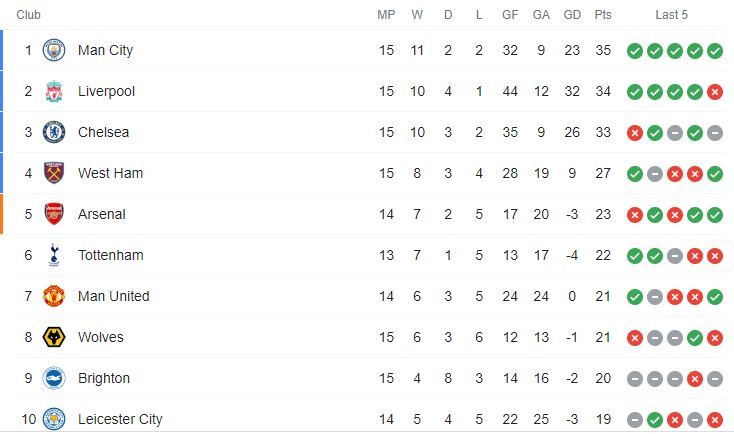Click the Man United club crest
Image resolution: width=734 pixels, height=434 pixels.
pyautogui.click(x=53, y=296)
